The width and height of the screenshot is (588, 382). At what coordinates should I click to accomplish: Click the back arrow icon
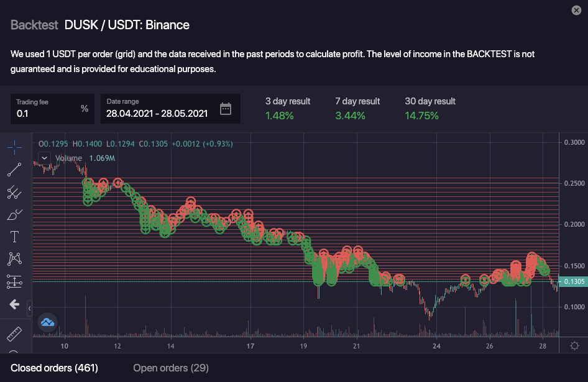tap(14, 304)
